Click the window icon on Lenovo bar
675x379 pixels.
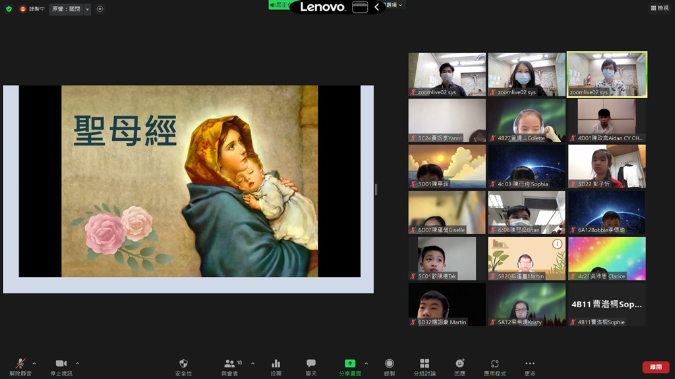pos(360,7)
